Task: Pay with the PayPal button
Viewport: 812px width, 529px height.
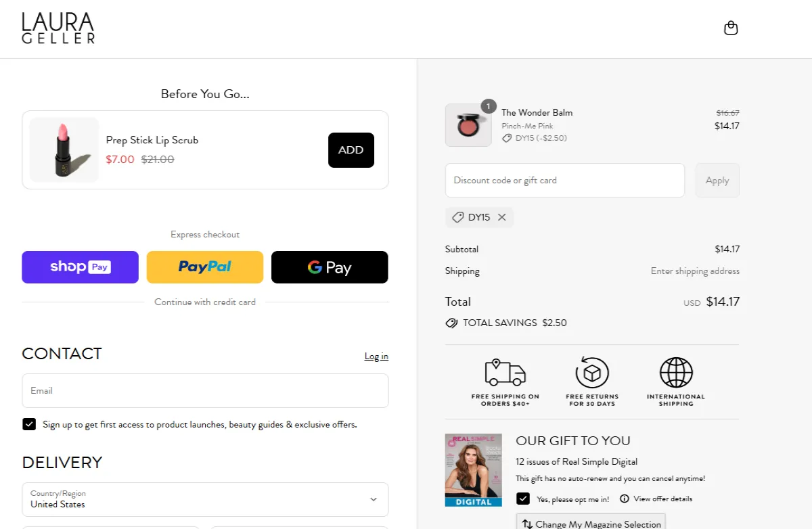Action: 204,267
